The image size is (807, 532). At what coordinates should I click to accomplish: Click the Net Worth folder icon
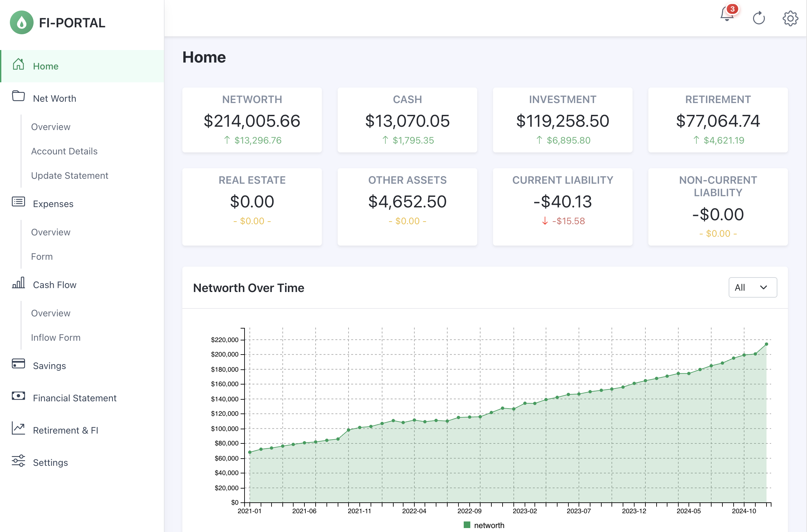pyautogui.click(x=18, y=96)
